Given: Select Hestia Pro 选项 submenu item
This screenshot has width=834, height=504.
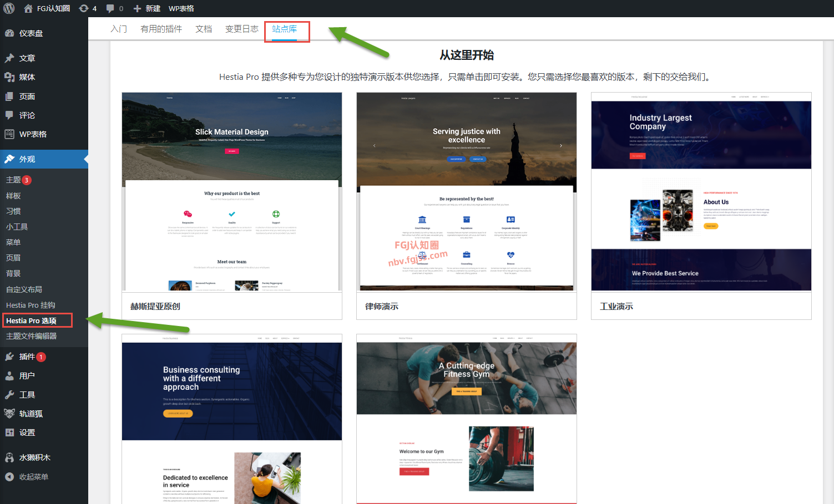Looking at the screenshot, I should (x=31, y=320).
